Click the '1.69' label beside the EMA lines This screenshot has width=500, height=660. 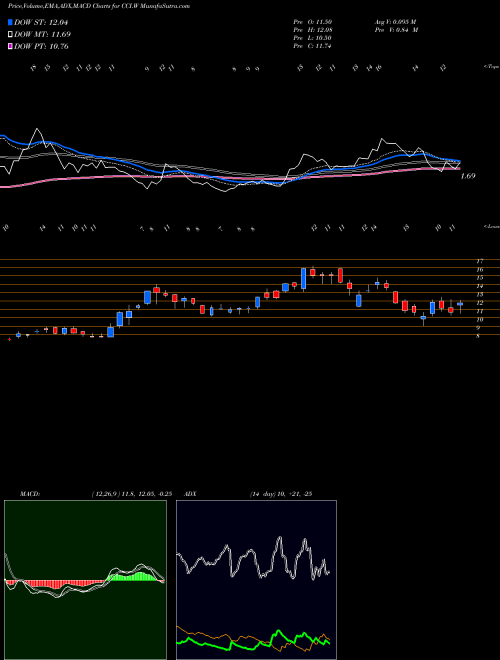click(x=468, y=176)
